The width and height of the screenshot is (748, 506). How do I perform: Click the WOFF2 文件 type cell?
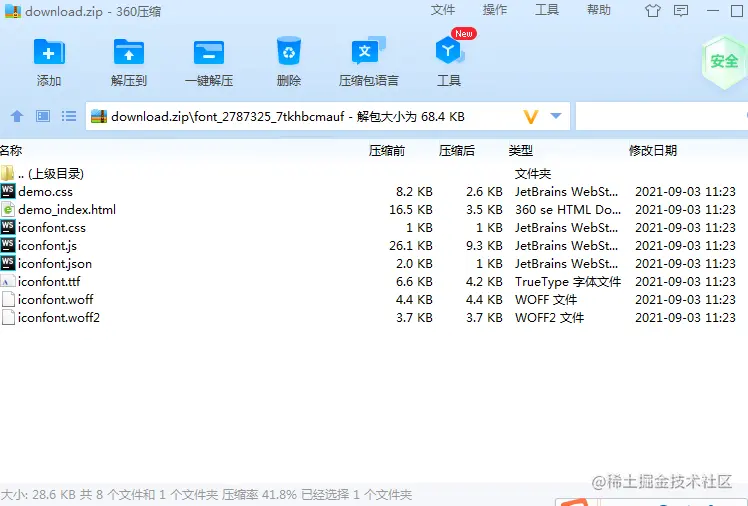[x=549, y=318]
